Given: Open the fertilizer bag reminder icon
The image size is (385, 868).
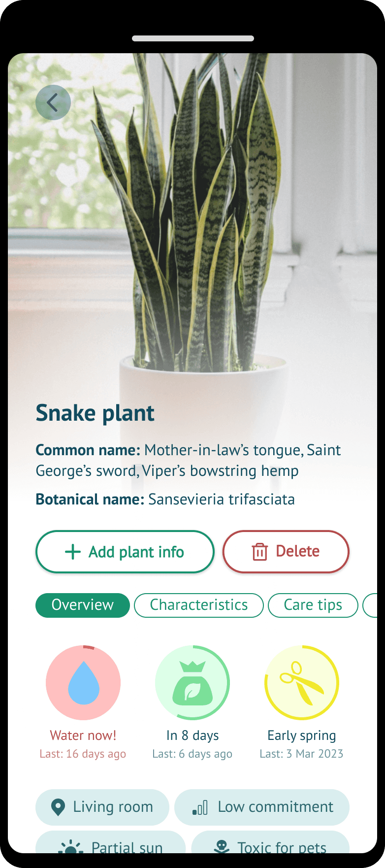Looking at the screenshot, I should pos(192,683).
